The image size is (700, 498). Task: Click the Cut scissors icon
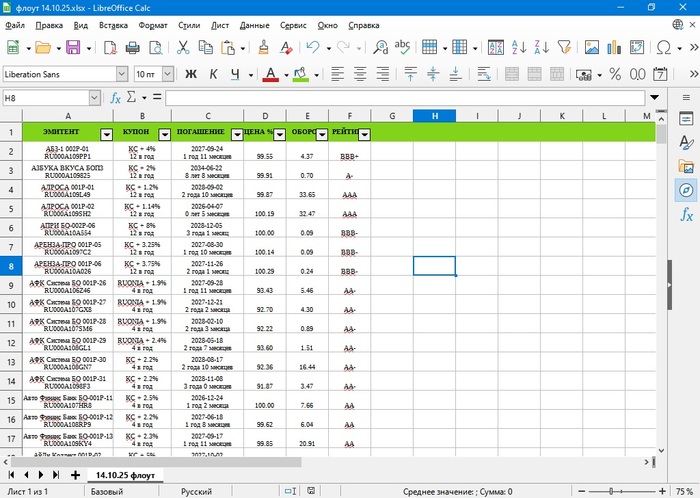tap(183, 47)
